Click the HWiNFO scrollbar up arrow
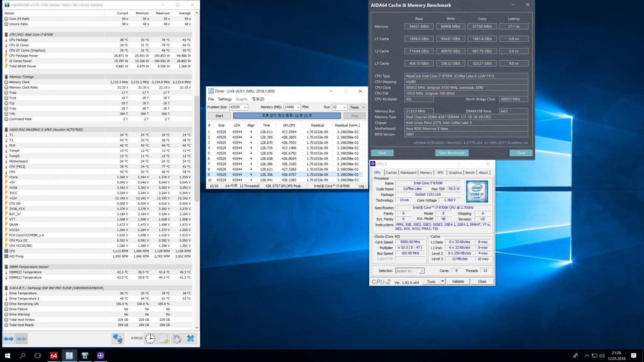This screenshot has width=644, height=362. (197, 13)
